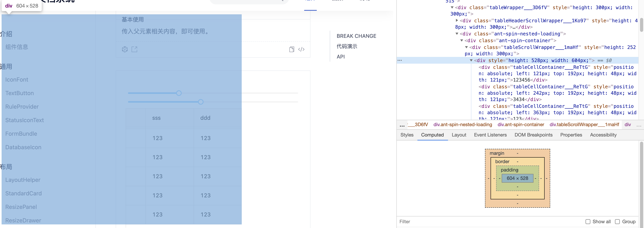Viewport: 644px width, 228px height.
Task: Open the Event Listeners tab
Action: pyautogui.click(x=490, y=135)
